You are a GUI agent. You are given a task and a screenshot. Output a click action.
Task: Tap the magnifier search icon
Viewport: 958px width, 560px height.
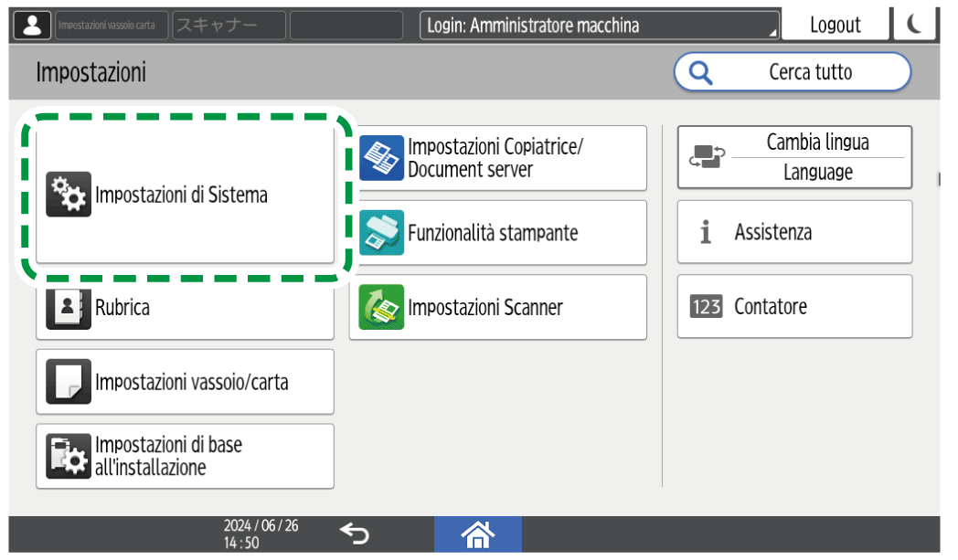701,73
